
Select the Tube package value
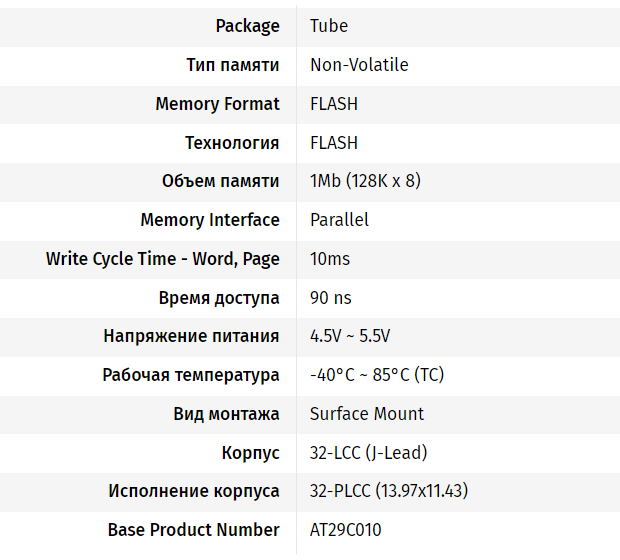pos(329,26)
